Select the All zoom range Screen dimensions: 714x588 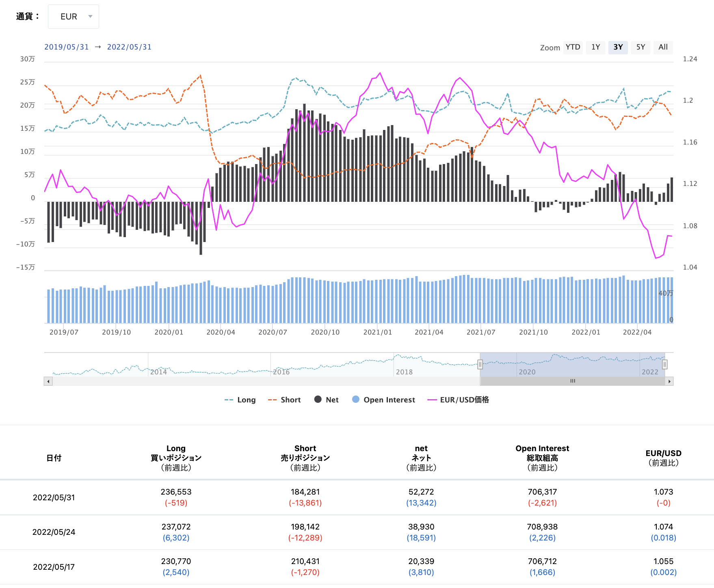pos(663,47)
